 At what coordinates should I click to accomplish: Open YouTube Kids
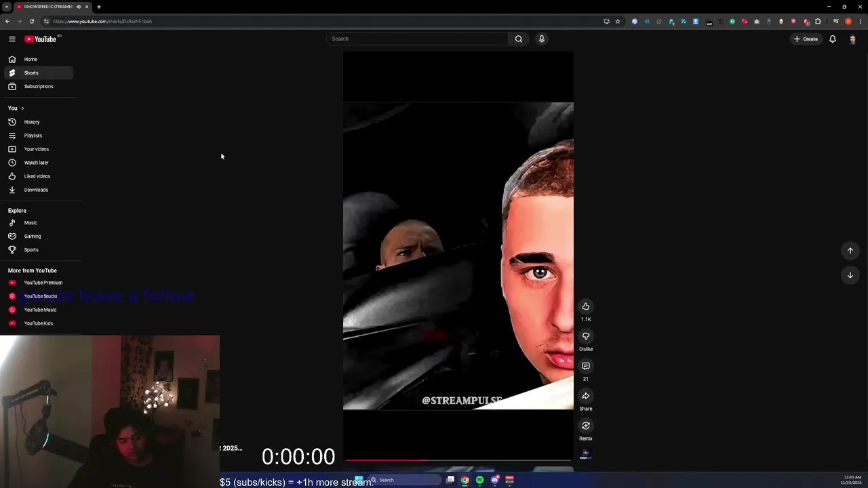pyautogui.click(x=38, y=323)
